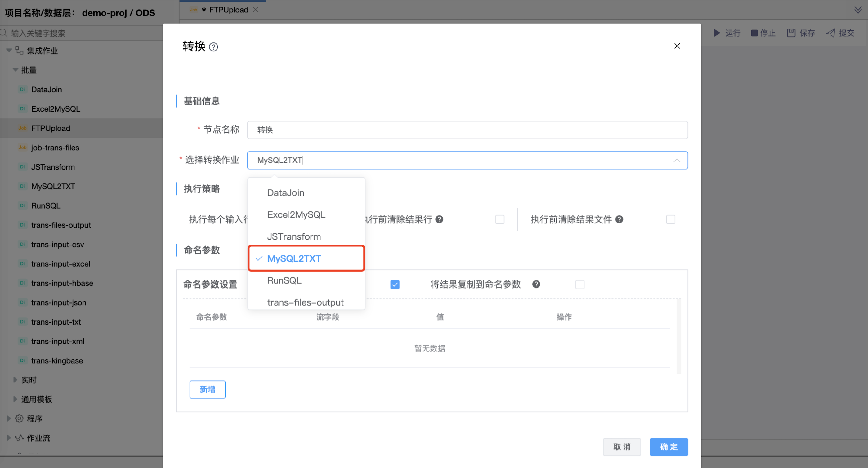Click the 停止 stop icon in toolbar
The height and width of the screenshot is (468, 868).
(754, 33)
